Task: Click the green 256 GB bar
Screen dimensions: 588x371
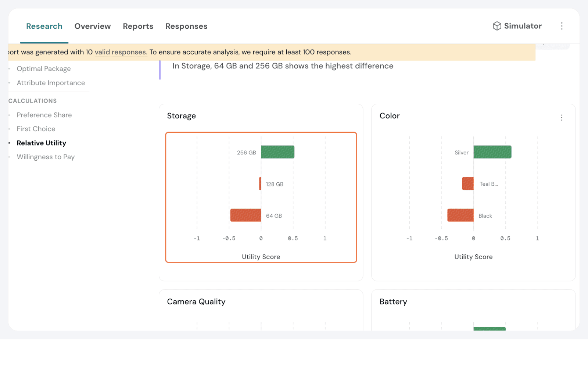Action: point(277,152)
